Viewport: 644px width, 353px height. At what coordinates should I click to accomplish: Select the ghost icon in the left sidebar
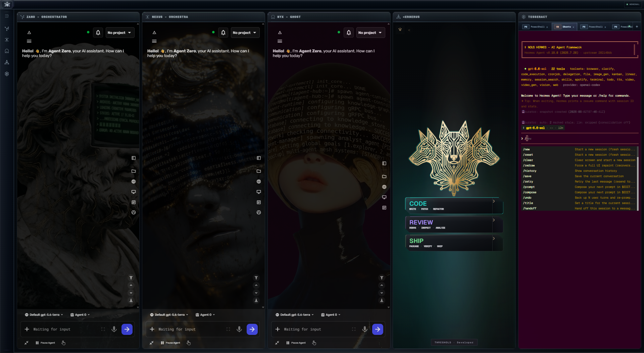[x=7, y=51]
